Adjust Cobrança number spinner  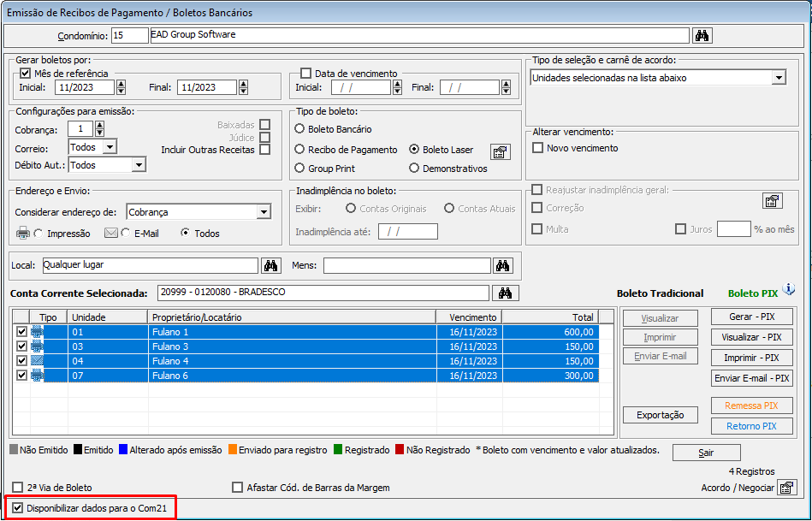[x=100, y=128]
